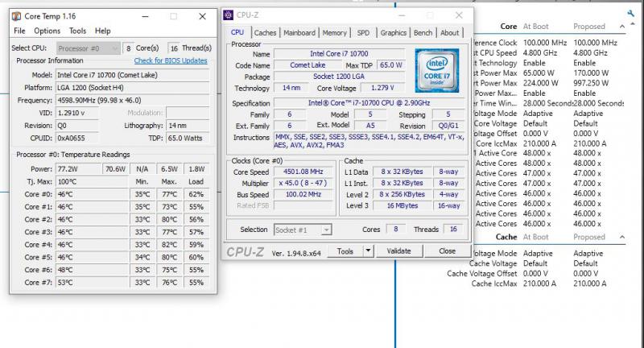Switch to the Mainboard tab

(x=299, y=33)
